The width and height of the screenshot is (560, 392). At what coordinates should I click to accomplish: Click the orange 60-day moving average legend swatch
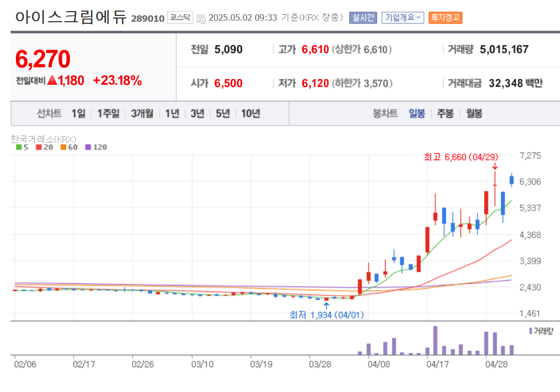63,147
